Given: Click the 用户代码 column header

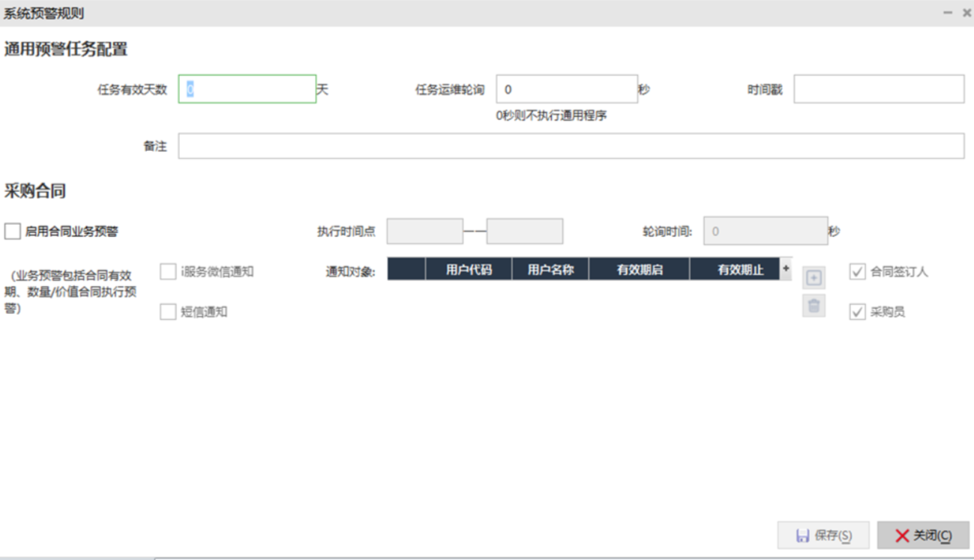Looking at the screenshot, I should click(x=469, y=270).
